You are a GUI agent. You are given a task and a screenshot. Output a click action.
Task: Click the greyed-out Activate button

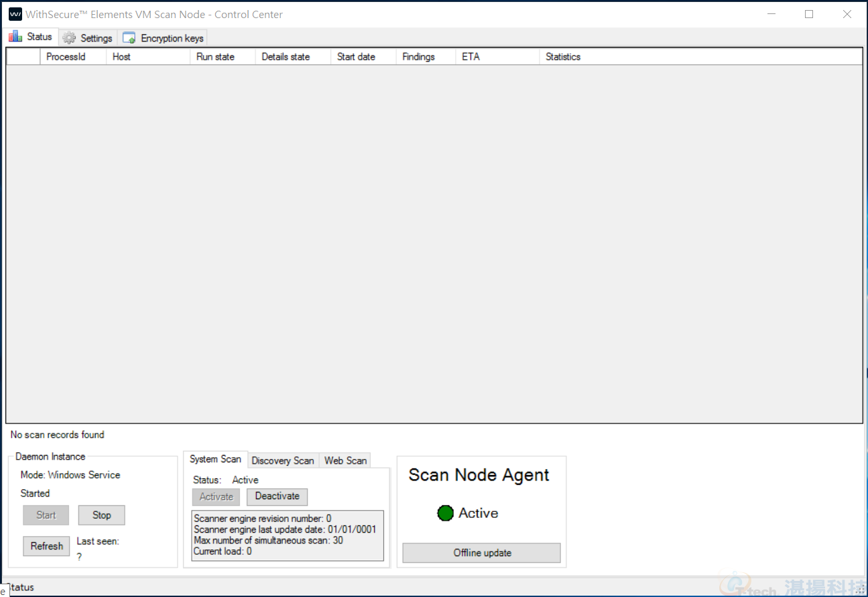point(216,496)
